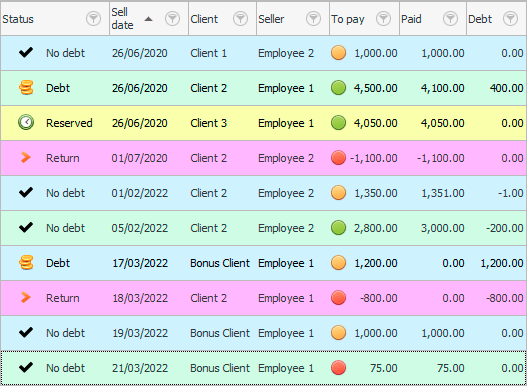
Task: Open the Debt column filter
Action: (510, 19)
